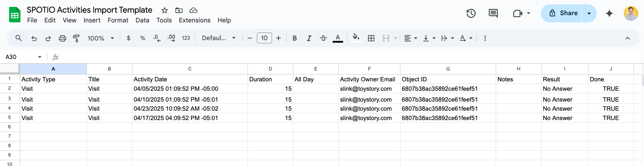The image size is (644, 166).
Task: Open the fill color picker
Action: (x=356, y=38)
